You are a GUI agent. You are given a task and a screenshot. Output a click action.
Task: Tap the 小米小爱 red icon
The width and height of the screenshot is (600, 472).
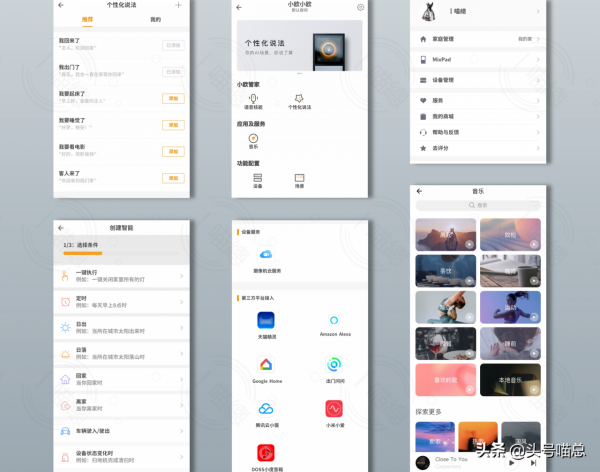[335, 408]
